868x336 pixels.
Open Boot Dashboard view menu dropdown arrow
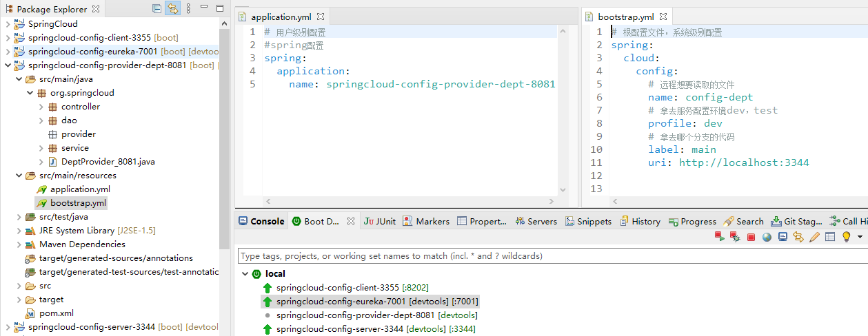(860, 237)
